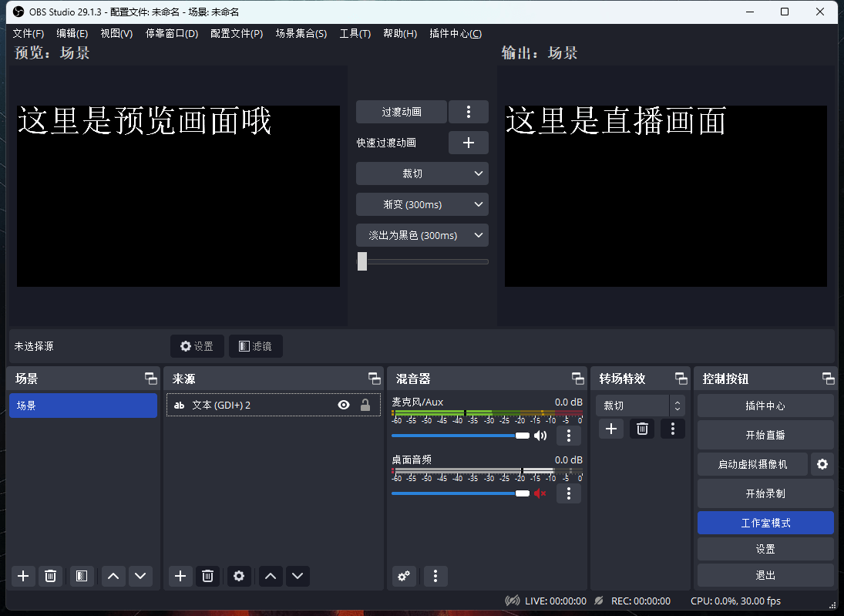Screen dimensions: 844x616
Task: Click the preview canvas 这里是预览画面哦
Action: click(178, 196)
